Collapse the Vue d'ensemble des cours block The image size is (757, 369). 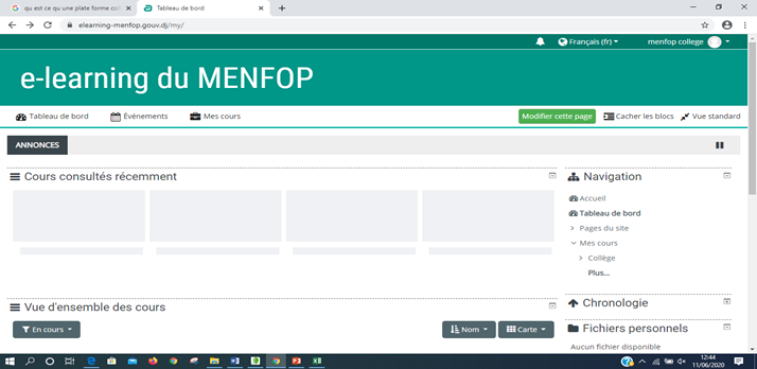coord(552,306)
